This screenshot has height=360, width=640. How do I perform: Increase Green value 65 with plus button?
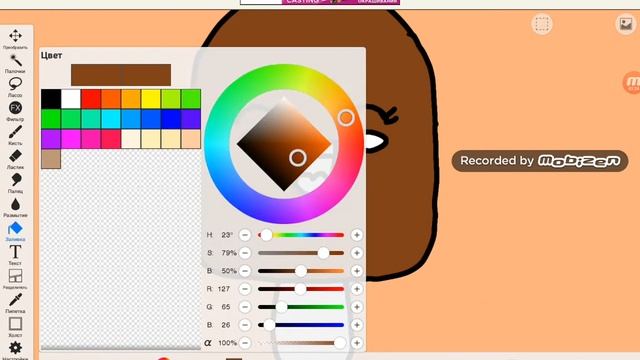(x=357, y=307)
